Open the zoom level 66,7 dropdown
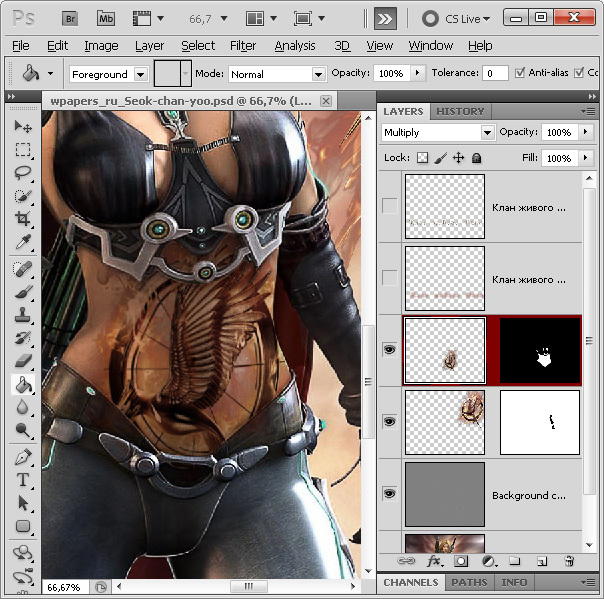 224,18
